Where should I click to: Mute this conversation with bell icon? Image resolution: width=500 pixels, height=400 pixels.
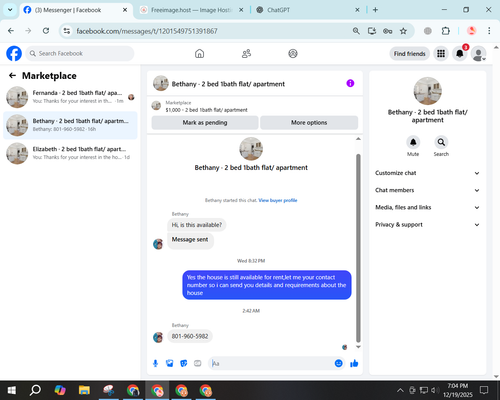point(413,142)
